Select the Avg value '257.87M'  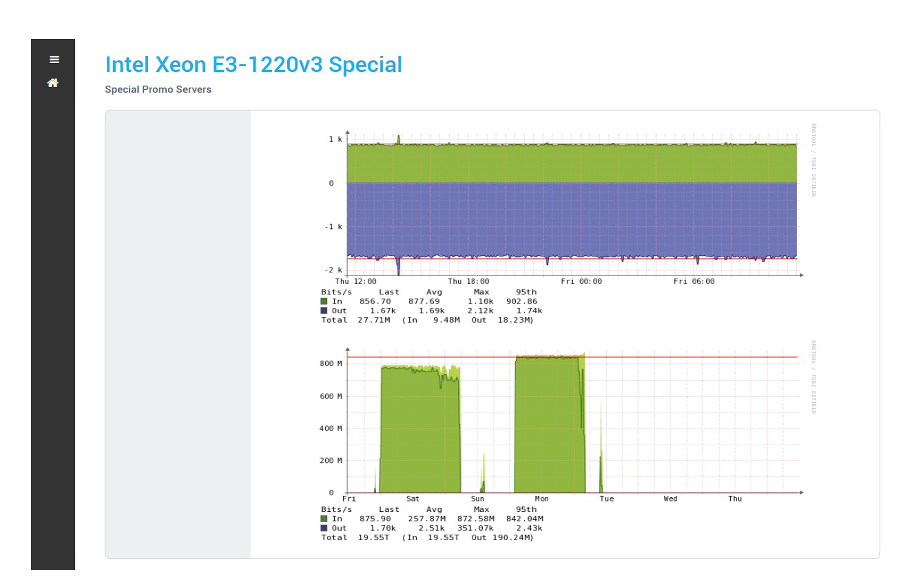[427, 519]
